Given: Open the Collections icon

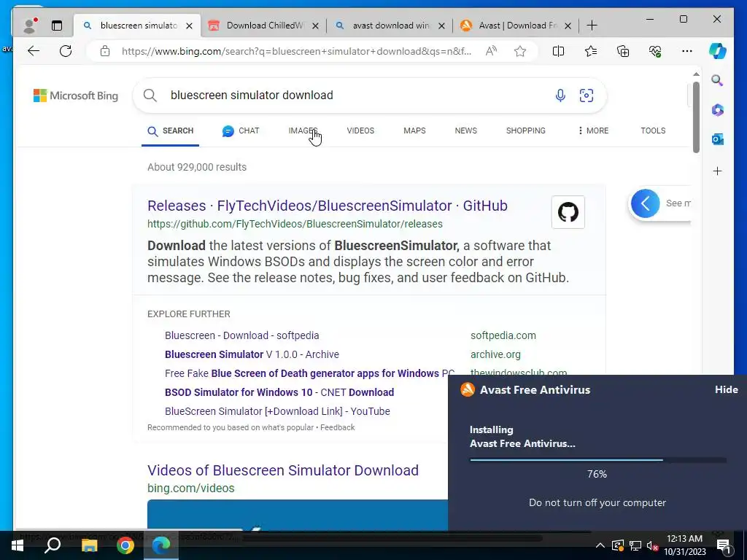Looking at the screenshot, I should (x=623, y=51).
